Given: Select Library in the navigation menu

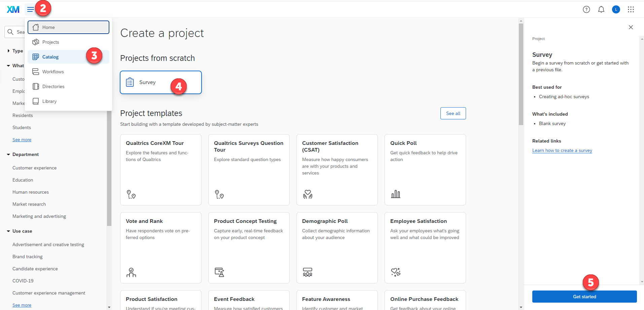Looking at the screenshot, I should click(69, 101).
